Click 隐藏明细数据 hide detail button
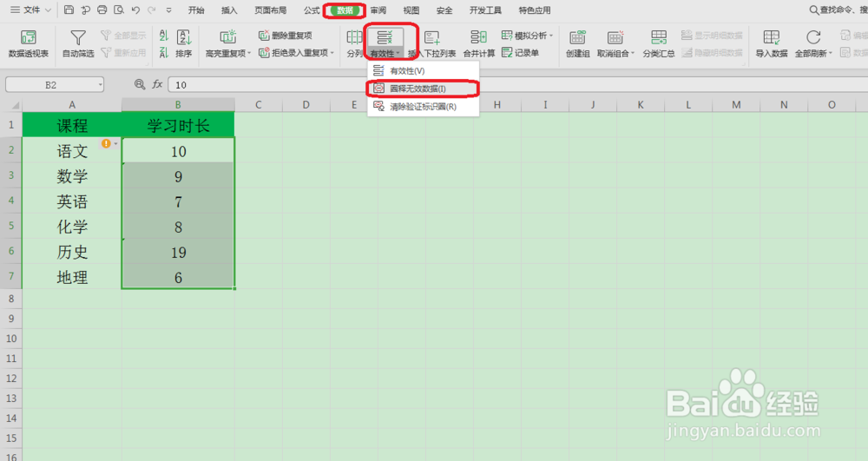Image resolution: width=868 pixels, height=461 pixels. (x=712, y=53)
